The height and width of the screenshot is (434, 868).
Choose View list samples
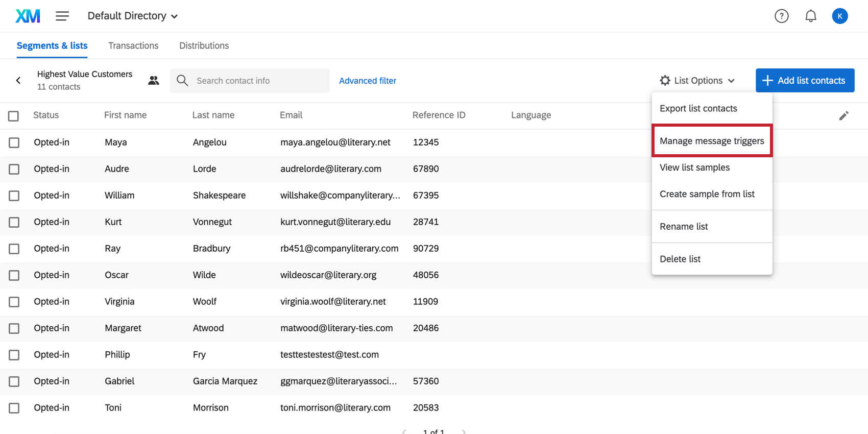[712, 167]
